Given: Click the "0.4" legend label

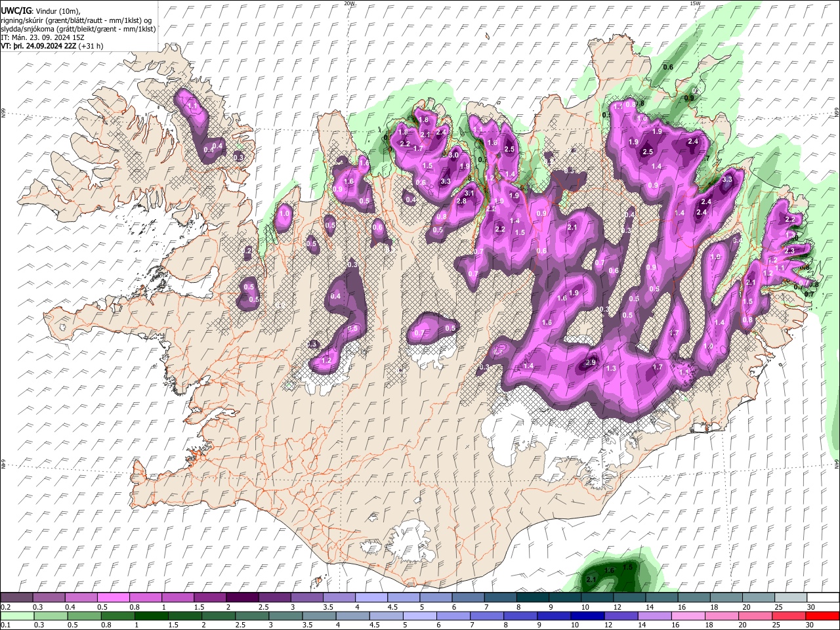Looking at the screenshot, I should [x=70, y=607].
